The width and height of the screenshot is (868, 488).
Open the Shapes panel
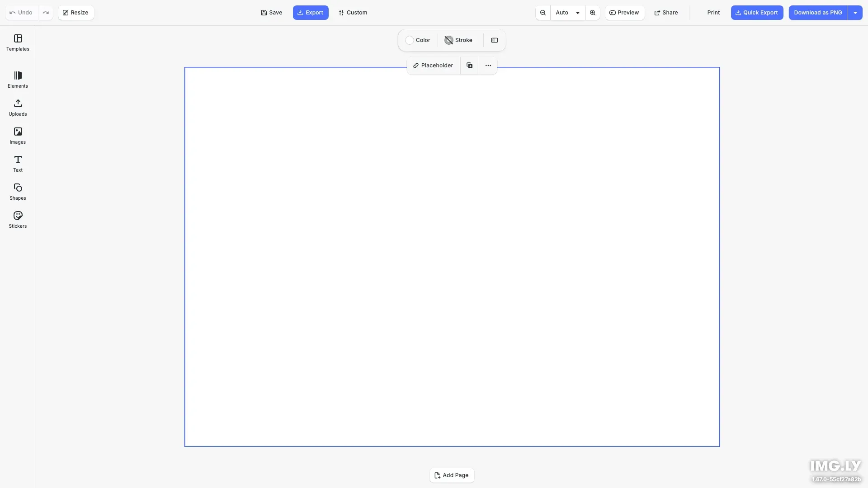18,192
